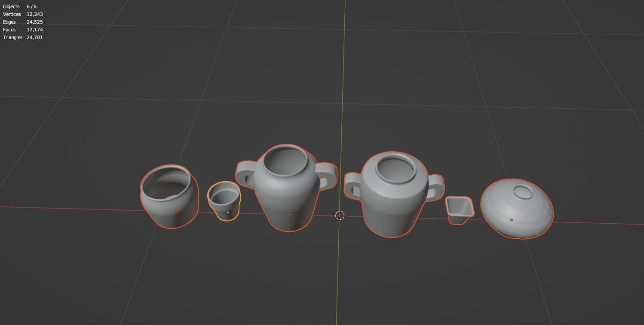Click the Vertices 12,343 statistic
Viewport: 644px width, 325px height.
point(23,14)
